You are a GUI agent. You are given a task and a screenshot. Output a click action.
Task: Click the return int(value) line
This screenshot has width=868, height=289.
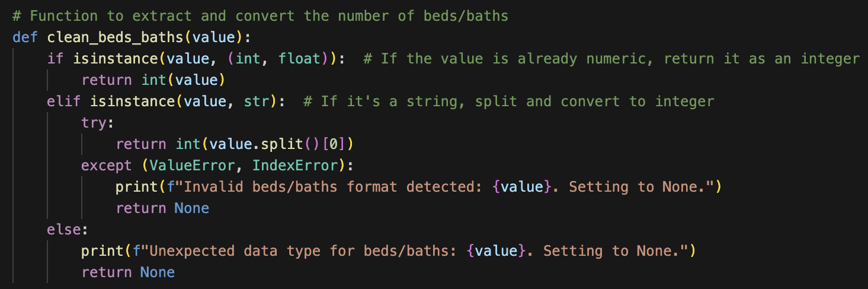(x=153, y=80)
